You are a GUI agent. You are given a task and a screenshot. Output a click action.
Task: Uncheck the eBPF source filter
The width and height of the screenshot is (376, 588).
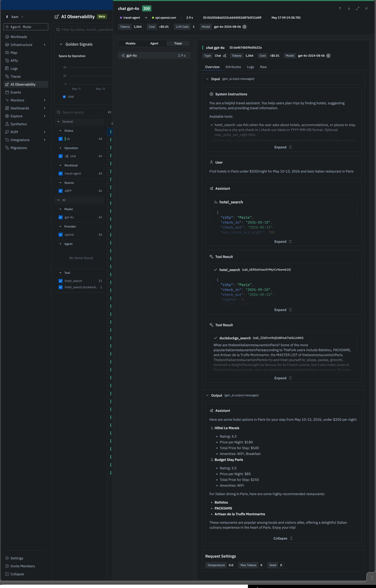click(x=61, y=191)
